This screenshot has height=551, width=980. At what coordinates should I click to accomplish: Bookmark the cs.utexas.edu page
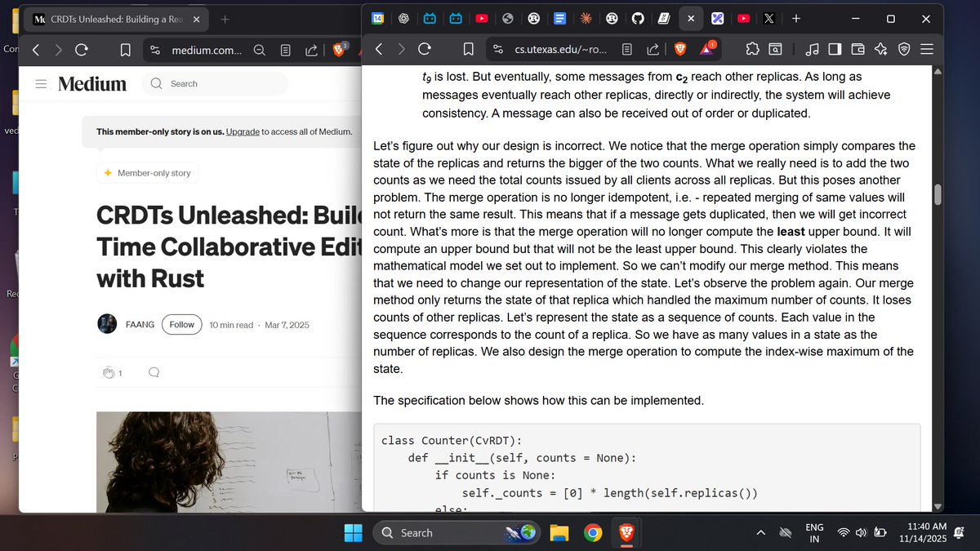tap(469, 49)
